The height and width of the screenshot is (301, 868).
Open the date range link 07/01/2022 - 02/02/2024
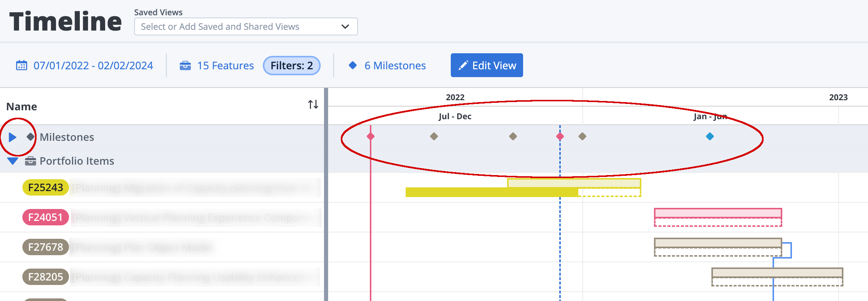click(x=92, y=66)
